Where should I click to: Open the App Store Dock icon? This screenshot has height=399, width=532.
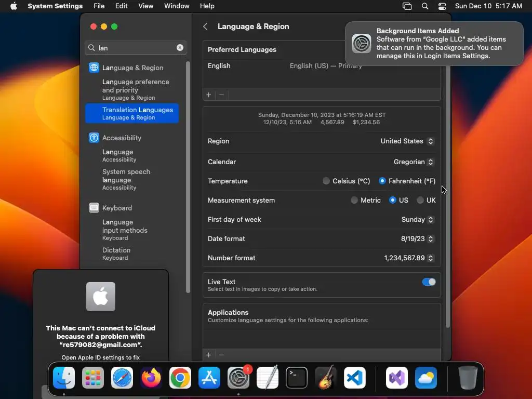[x=209, y=378]
